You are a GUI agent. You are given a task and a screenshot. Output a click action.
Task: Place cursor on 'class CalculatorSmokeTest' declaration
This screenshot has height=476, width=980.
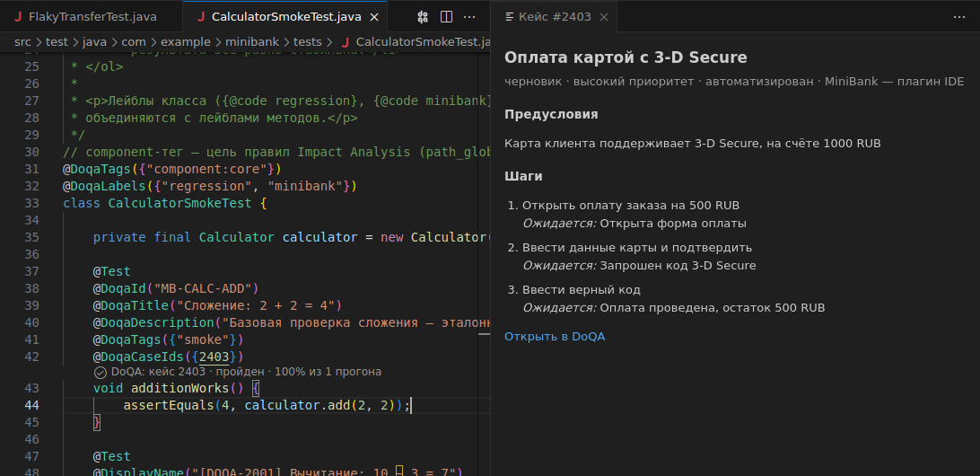[x=166, y=203]
